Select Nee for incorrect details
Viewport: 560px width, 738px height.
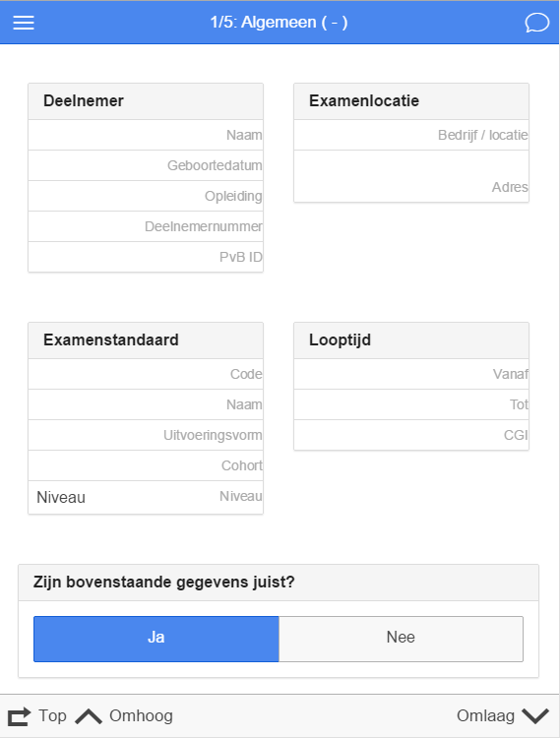point(401,639)
